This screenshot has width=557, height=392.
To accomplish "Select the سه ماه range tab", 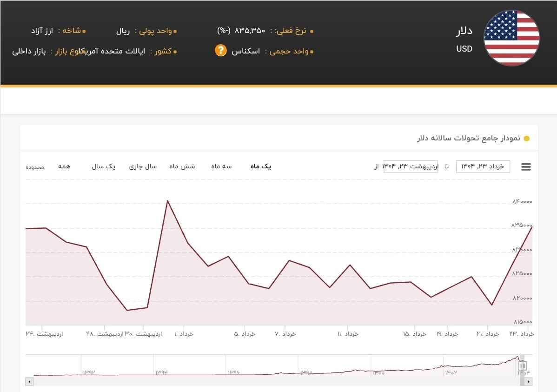I will (x=221, y=166).
